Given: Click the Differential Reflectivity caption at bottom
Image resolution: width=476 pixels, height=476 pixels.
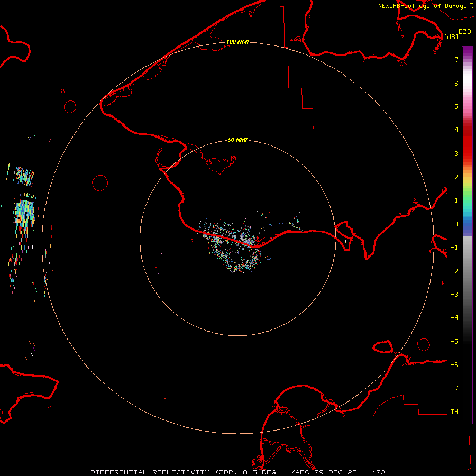Looking at the screenshot, I should click(237, 472).
